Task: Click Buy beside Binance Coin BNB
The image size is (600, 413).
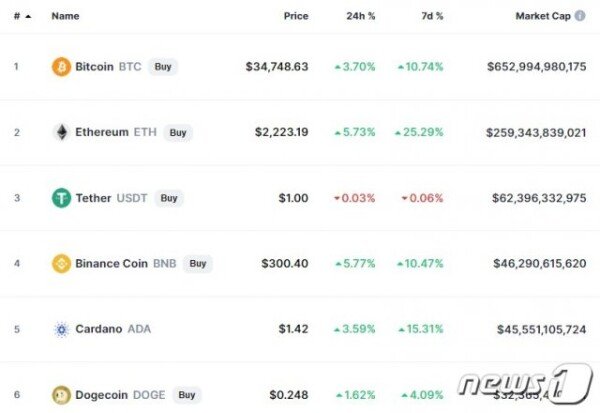Action: coord(198,263)
